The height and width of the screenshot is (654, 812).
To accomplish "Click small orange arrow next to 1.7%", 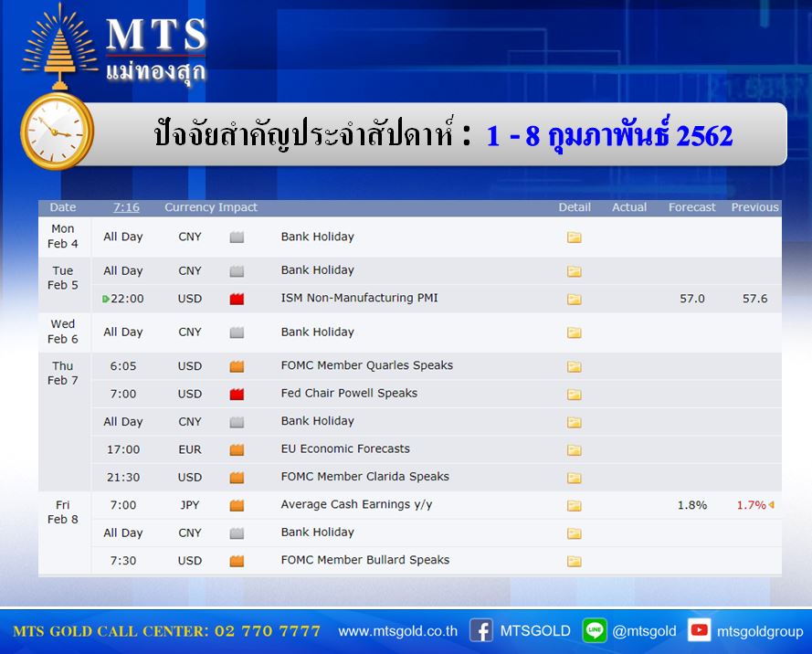I will 772,505.
